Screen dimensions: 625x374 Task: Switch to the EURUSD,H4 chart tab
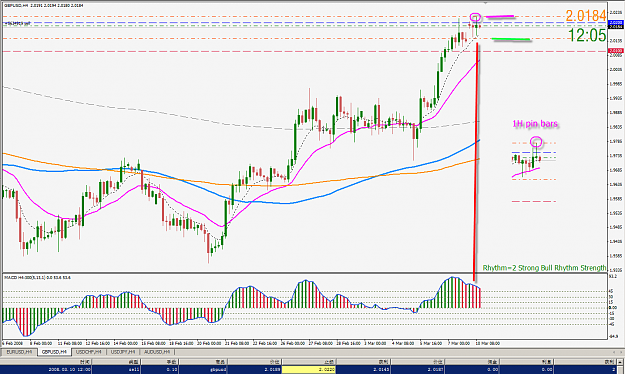tap(20, 352)
